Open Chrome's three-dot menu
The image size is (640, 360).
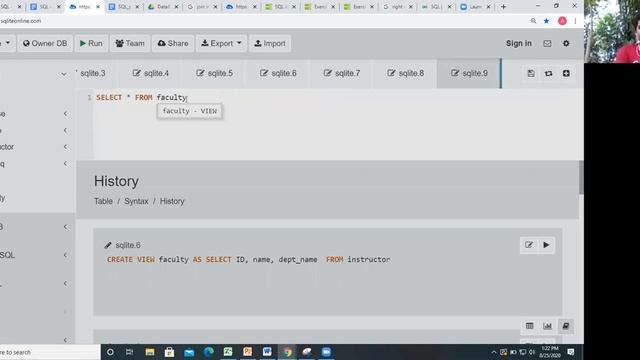pyautogui.click(x=575, y=21)
